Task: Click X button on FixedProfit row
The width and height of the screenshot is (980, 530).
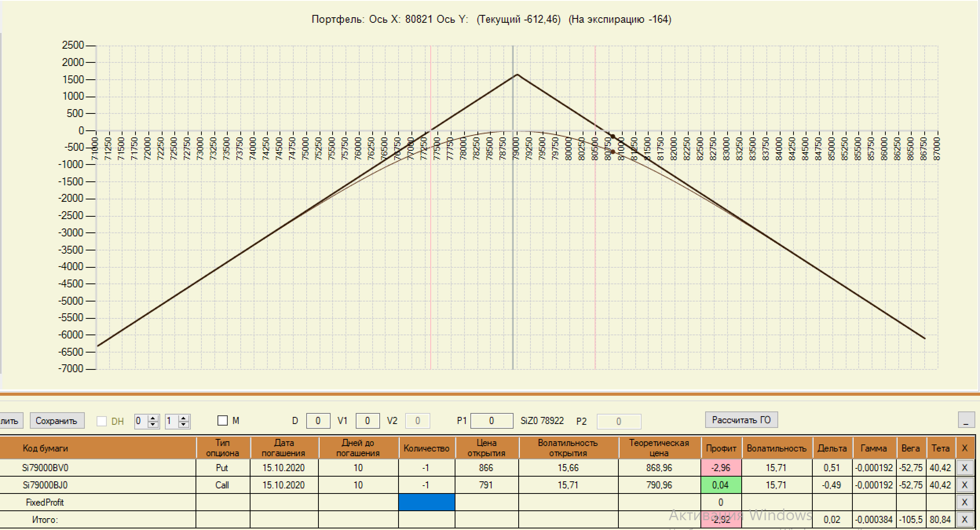Action: pos(964,502)
